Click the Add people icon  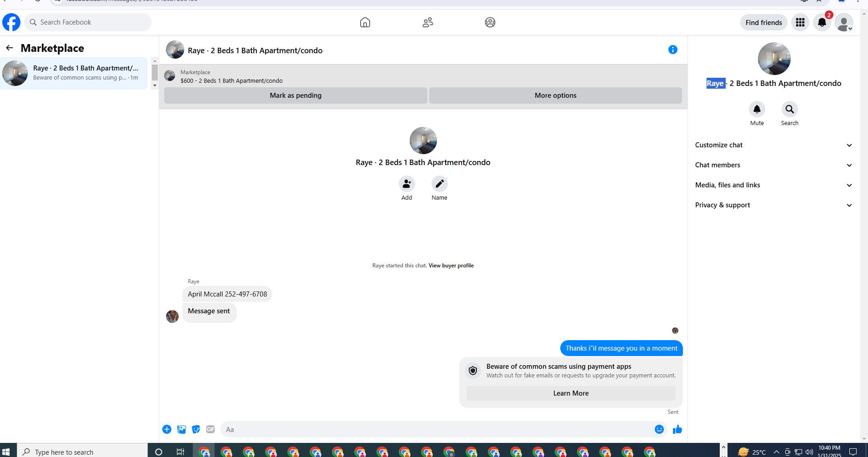pyautogui.click(x=407, y=184)
